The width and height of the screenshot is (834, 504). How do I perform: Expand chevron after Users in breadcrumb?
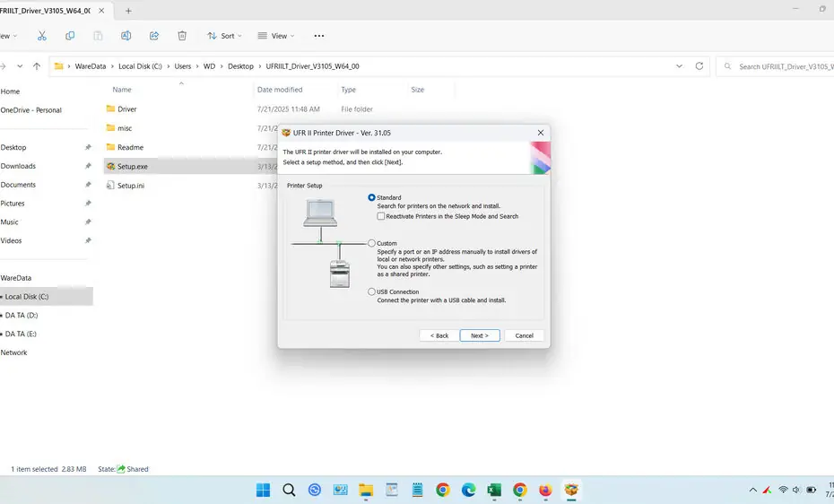196,66
